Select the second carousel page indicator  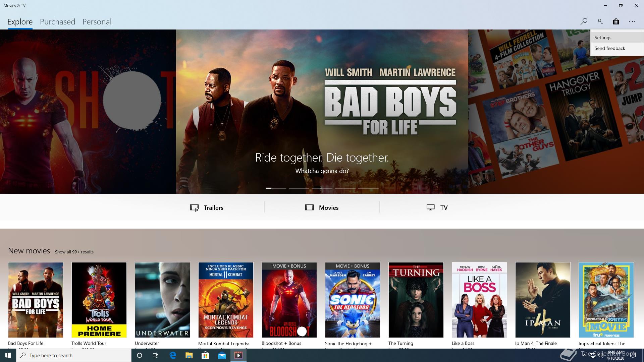click(299, 188)
